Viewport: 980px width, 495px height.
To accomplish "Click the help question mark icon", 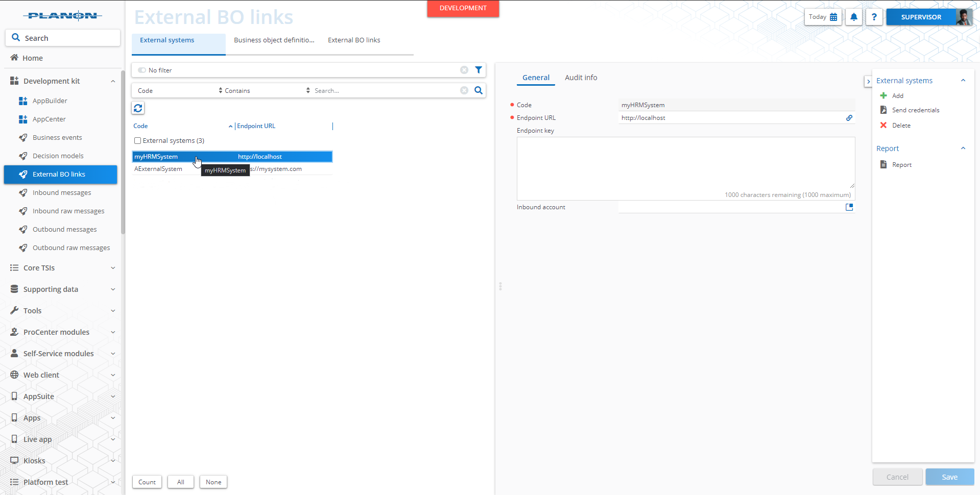I will pos(874,17).
